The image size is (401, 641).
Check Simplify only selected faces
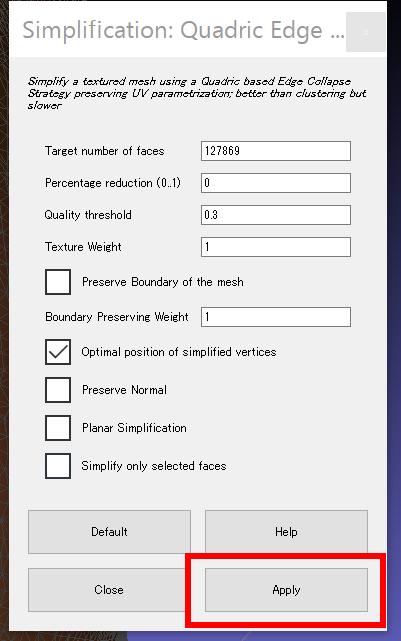coord(58,466)
